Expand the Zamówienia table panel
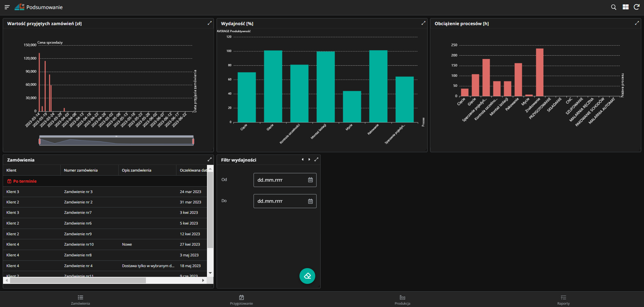Viewport: 644px width, 307px height. click(x=210, y=160)
